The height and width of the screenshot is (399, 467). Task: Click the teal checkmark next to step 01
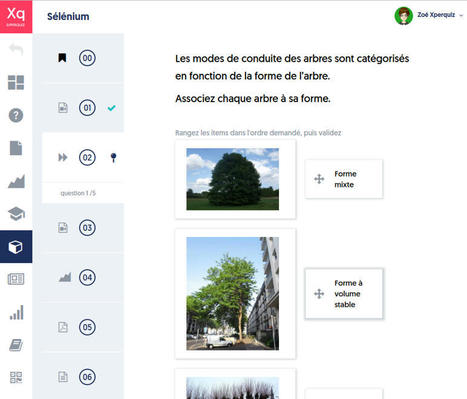coord(112,108)
